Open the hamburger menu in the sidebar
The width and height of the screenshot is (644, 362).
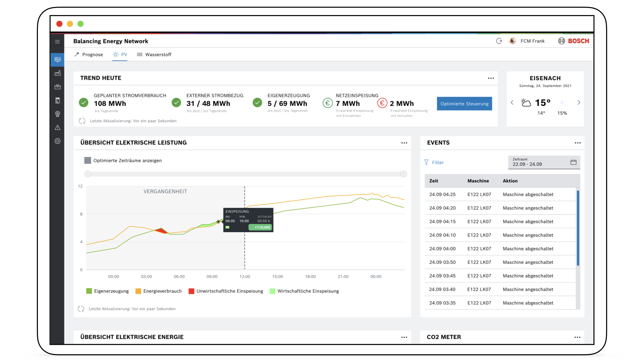click(x=57, y=42)
